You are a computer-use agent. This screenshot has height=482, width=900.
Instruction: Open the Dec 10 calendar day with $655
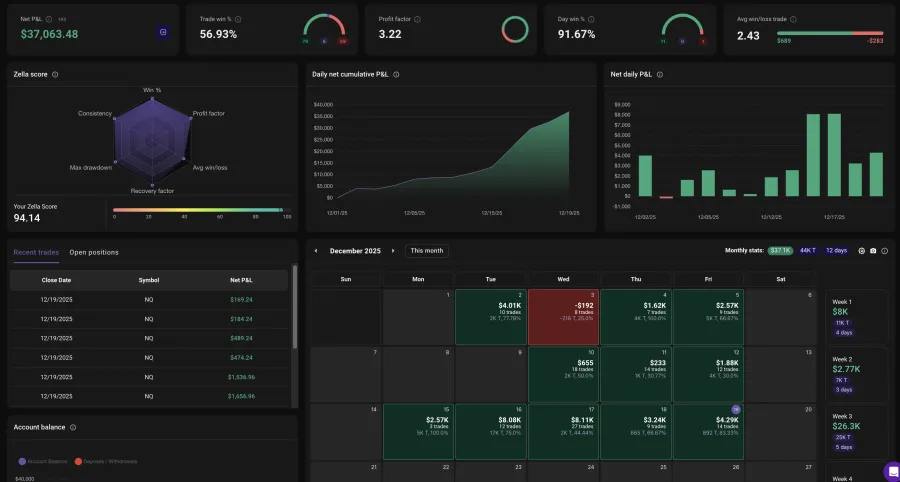(563, 374)
